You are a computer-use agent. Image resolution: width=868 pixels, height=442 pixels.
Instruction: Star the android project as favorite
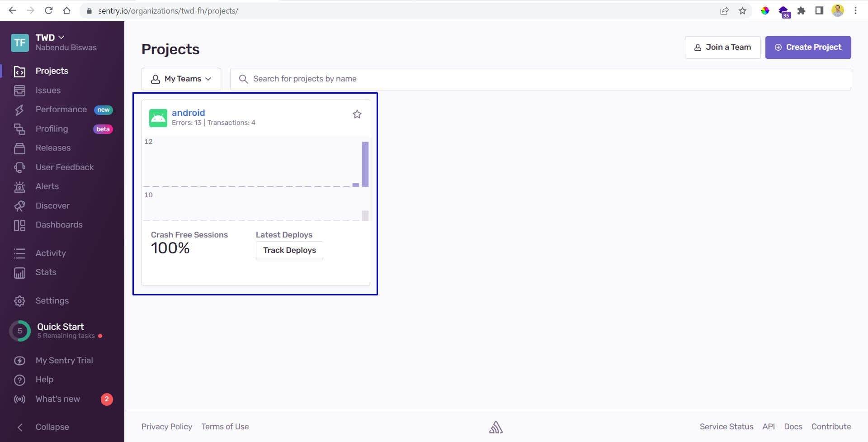tap(357, 114)
